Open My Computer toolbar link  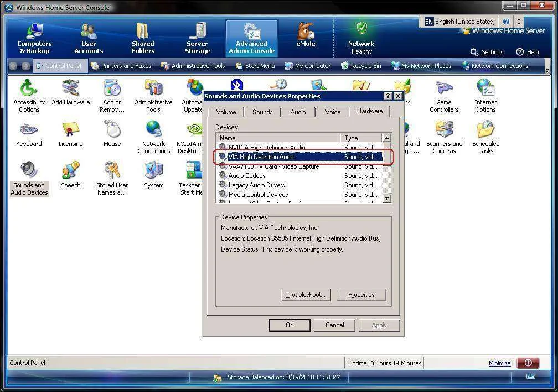click(308, 66)
